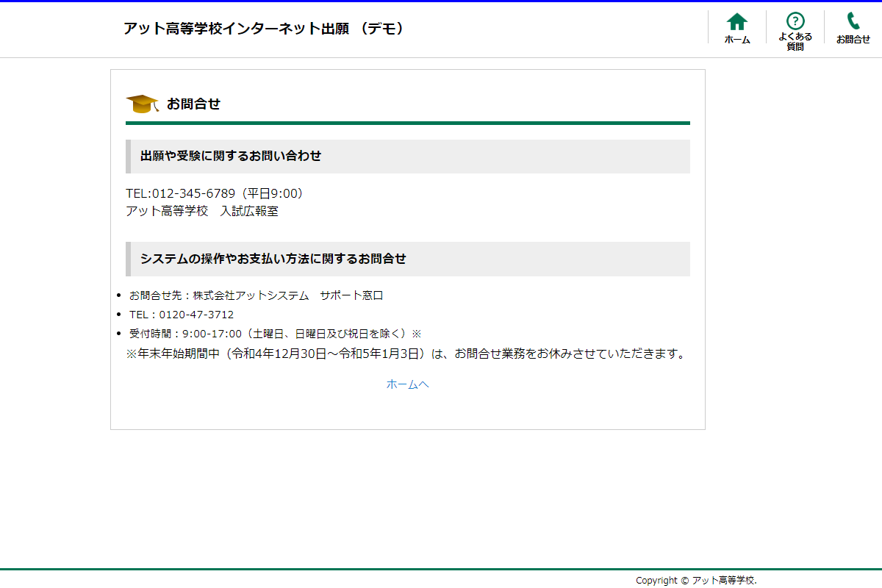This screenshot has width=882, height=588.
Task: Click the phone handset contact icon
Action: click(853, 21)
